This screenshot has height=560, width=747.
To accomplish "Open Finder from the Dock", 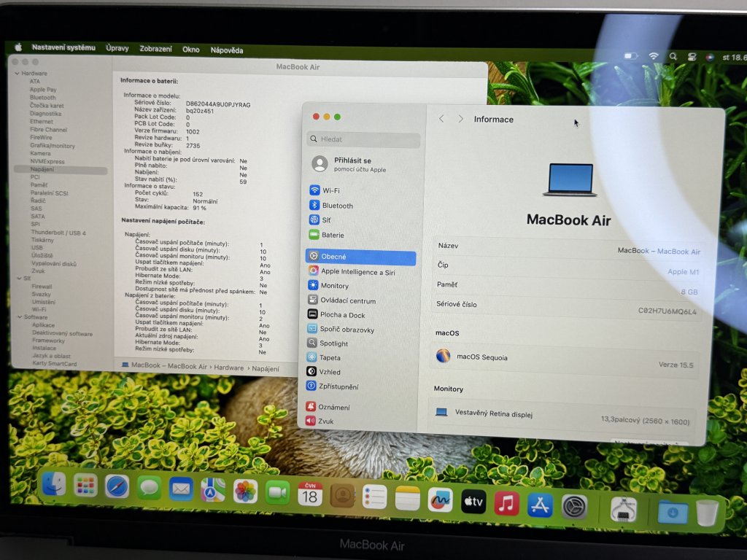I will coord(54,486).
